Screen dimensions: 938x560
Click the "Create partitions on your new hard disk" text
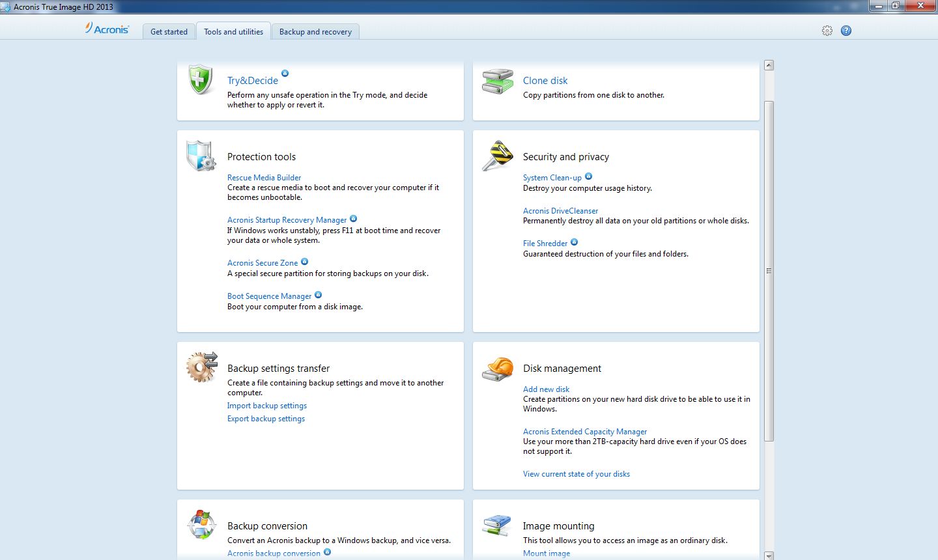[636, 404]
